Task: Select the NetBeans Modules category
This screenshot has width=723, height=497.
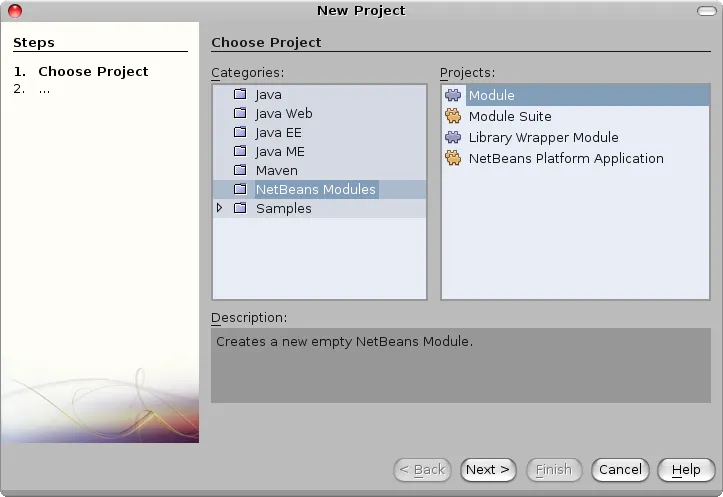Action: [x=316, y=189]
